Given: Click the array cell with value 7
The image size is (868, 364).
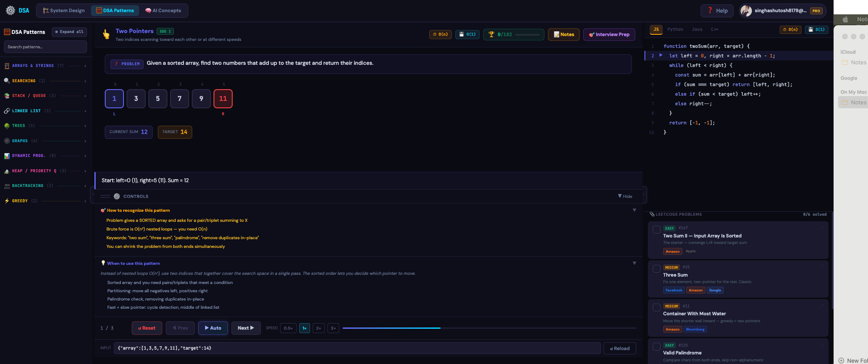Looking at the screenshot, I should point(180,99).
